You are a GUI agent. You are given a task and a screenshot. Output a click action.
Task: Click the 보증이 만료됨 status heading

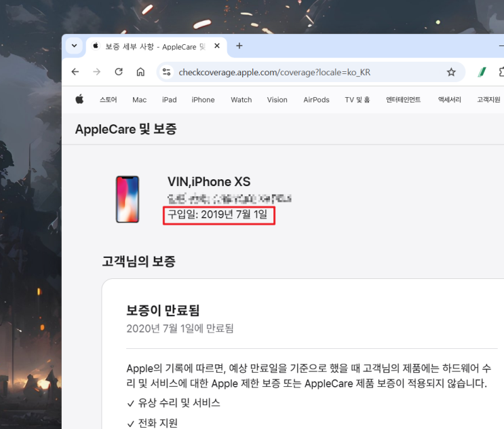163,310
